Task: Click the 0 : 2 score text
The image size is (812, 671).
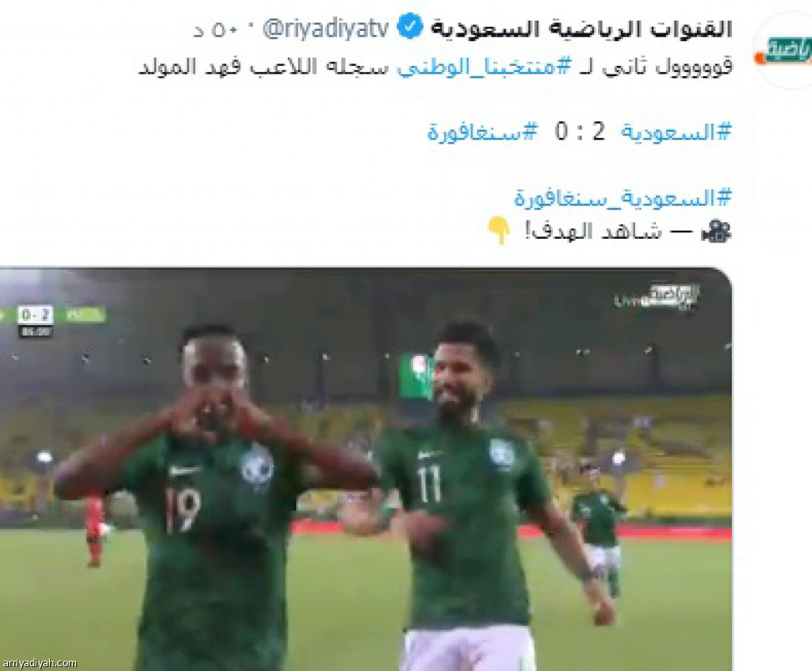Action: pyautogui.click(x=580, y=132)
